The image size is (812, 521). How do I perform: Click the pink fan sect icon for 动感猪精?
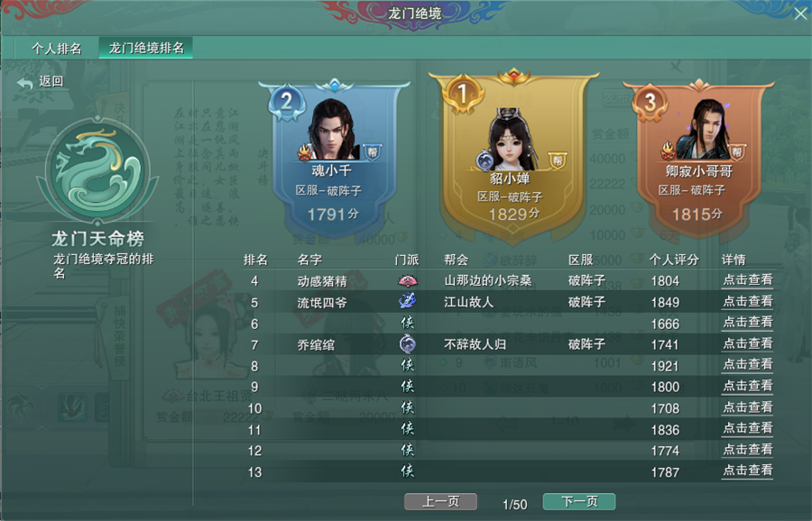pyautogui.click(x=408, y=281)
